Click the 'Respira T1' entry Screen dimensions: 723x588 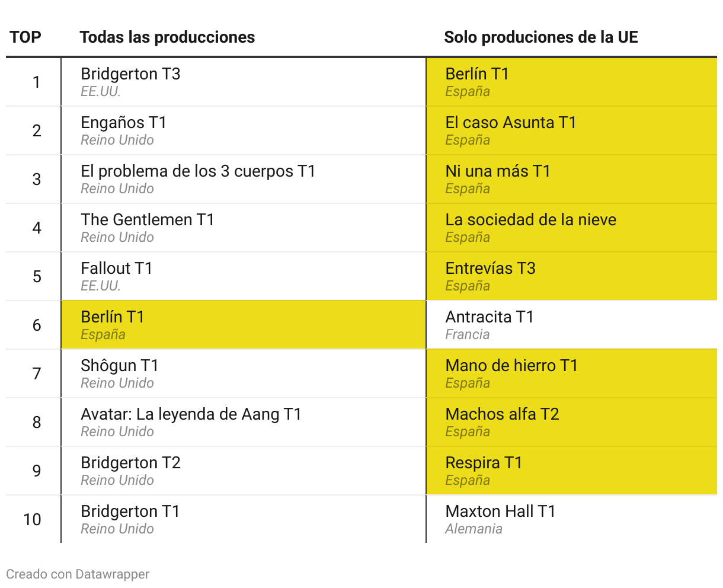click(x=484, y=463)
